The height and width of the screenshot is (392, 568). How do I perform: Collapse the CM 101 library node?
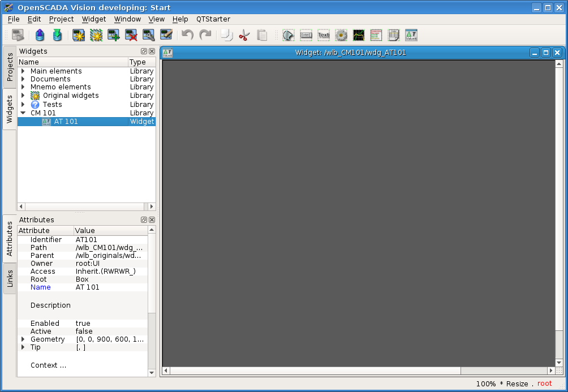click(x=23, y=113)
